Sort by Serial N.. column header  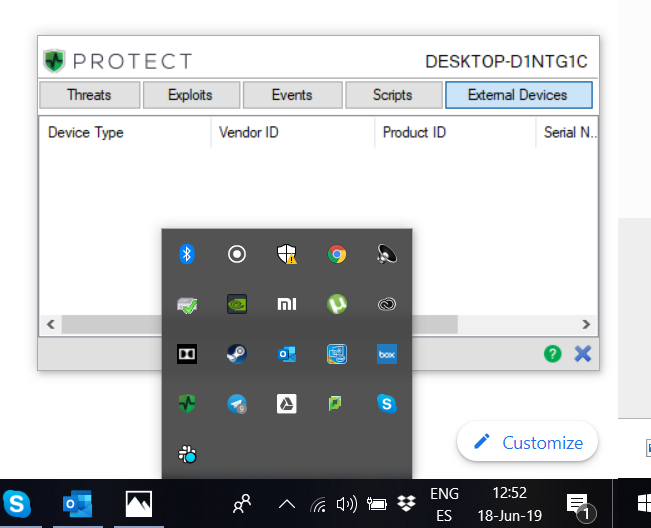click(x=567, y=132)
